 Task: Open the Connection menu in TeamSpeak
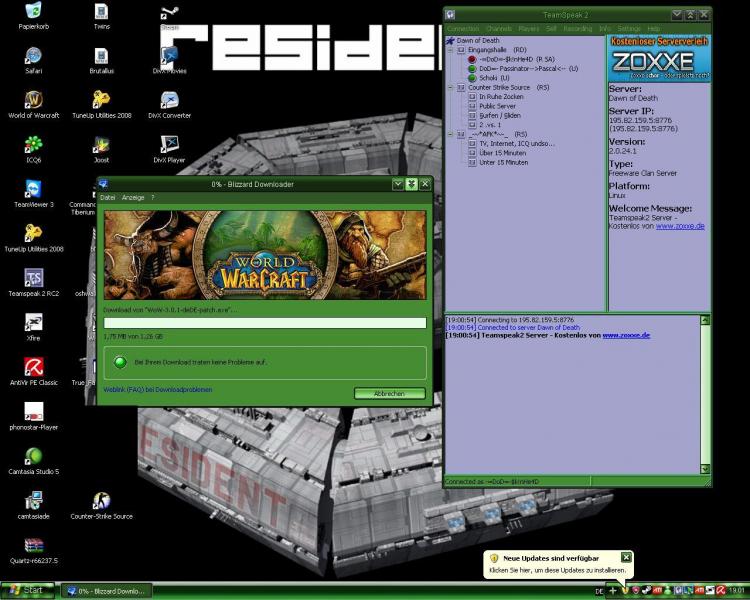point(463,29)
